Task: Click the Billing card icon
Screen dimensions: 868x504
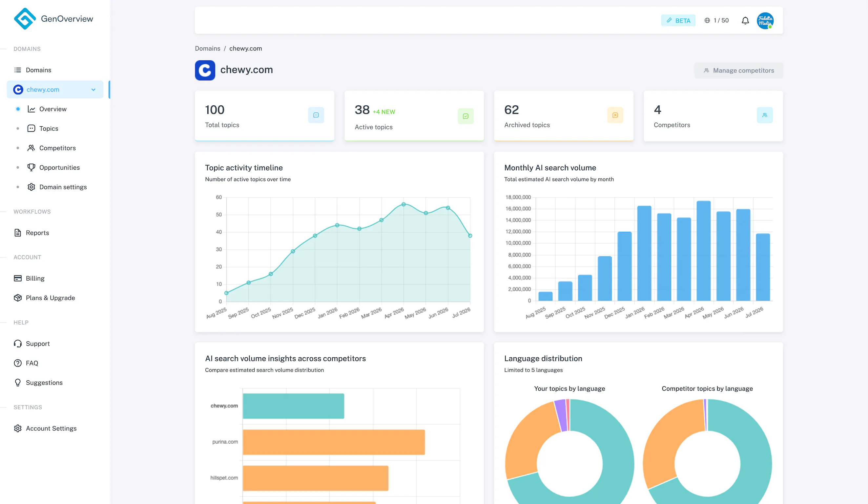Action: (x=18, y=278)
